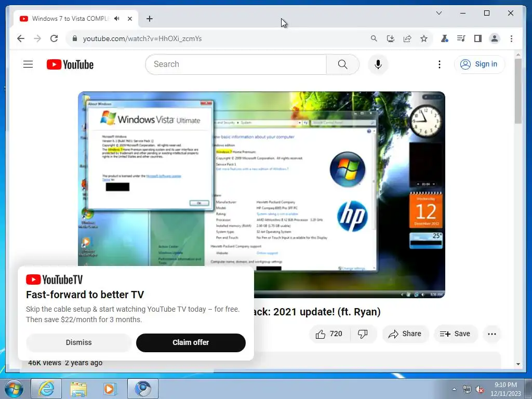Open Windows Media Player from taskbar
Image resolution: width=532 pixels, height=399 pixels.
point(110,389)
